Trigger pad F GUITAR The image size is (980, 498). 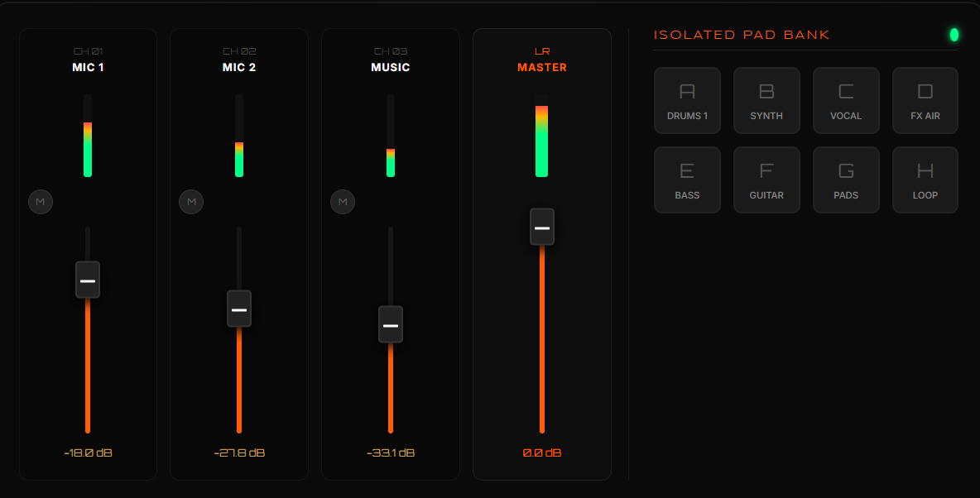pos(767,180)
